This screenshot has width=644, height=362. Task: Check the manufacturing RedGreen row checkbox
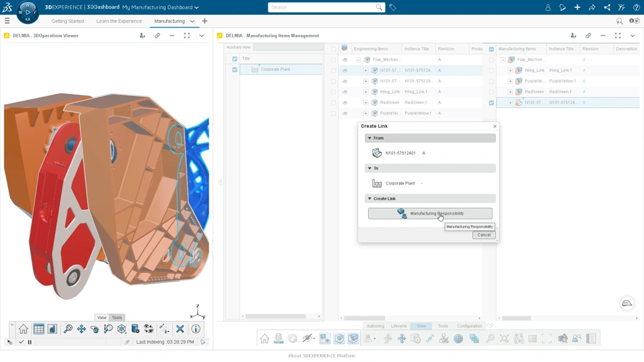tap(491, 92)
